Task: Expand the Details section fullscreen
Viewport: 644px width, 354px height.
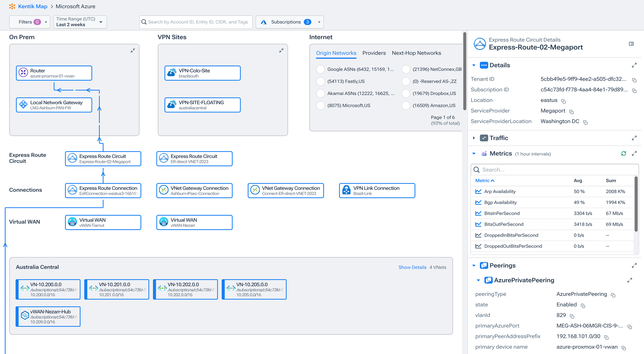Action: 634,65
